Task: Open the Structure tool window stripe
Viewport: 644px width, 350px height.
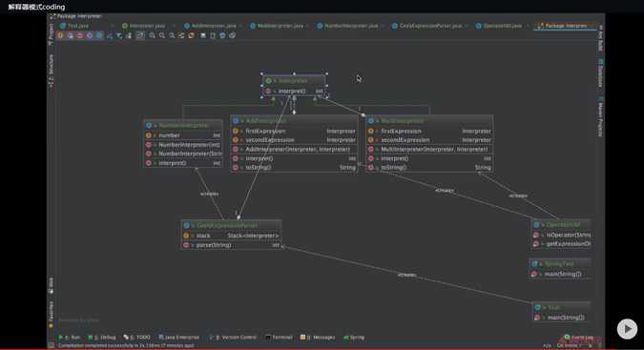Action: [51, 71]
